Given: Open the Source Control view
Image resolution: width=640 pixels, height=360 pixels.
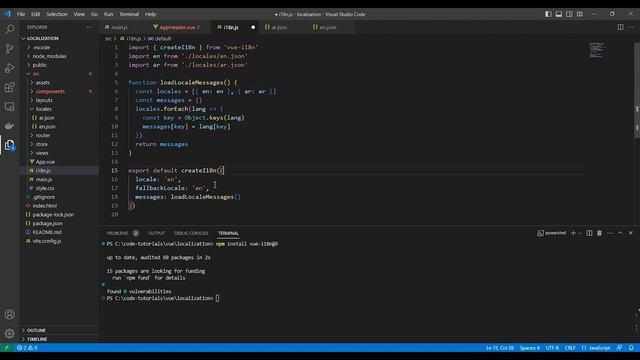Looking at the screenshot, I should pos(9,49).
